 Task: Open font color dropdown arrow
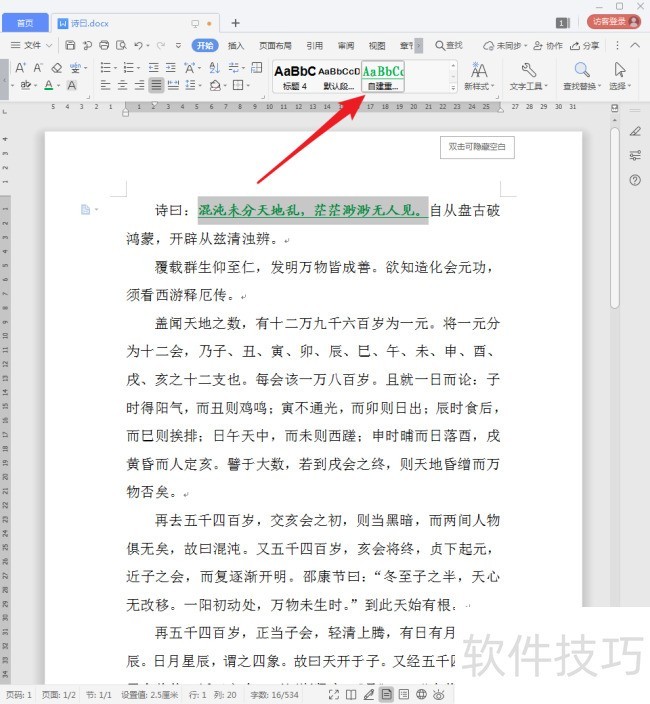tap(58, 85)
